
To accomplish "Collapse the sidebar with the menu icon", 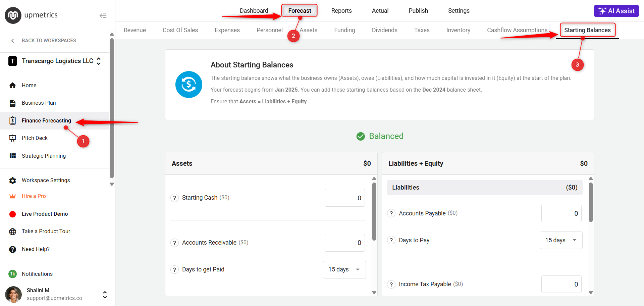I will tap(103, 15).
